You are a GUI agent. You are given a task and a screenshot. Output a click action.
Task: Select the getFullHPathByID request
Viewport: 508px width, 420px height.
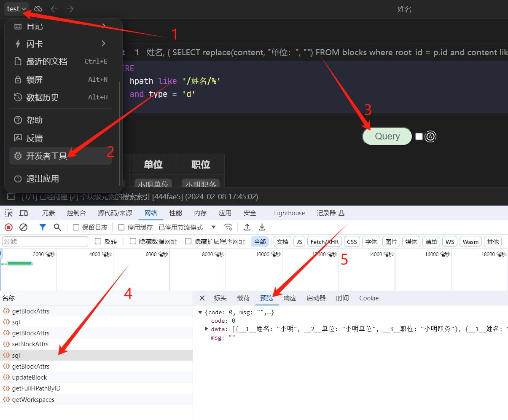tap(96, 388)
